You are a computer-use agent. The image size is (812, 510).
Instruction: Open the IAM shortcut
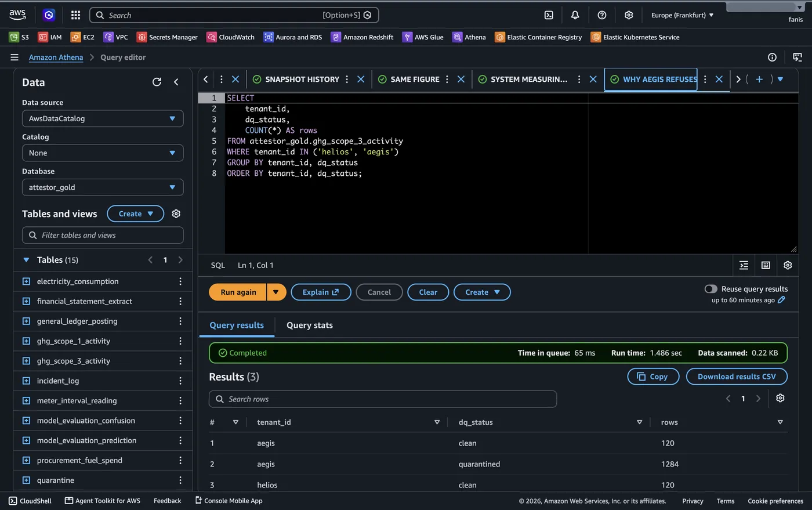[50, 37]
